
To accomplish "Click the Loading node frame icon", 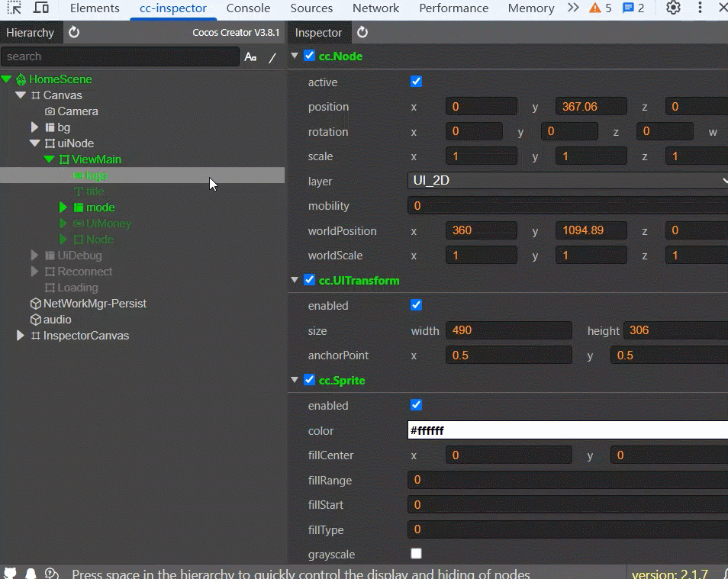I will [x=50, y=288].
